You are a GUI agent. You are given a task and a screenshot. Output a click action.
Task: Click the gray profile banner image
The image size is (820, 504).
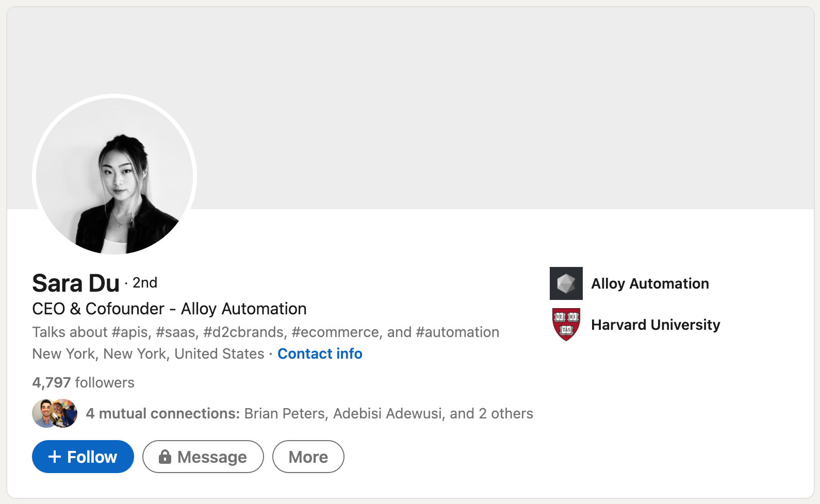coord(464,103)
